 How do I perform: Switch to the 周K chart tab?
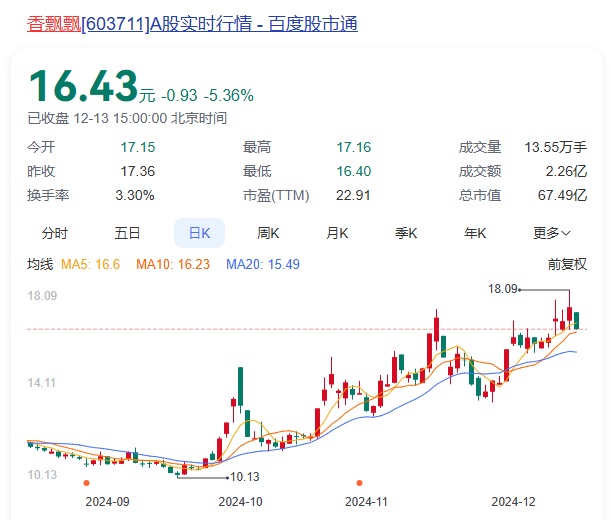(268, 233)
